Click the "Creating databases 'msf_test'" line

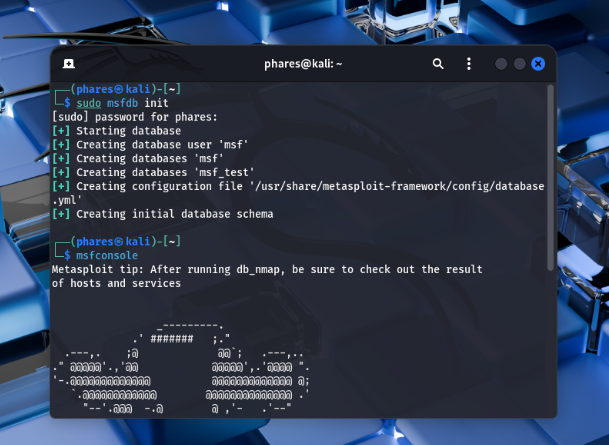153,172
